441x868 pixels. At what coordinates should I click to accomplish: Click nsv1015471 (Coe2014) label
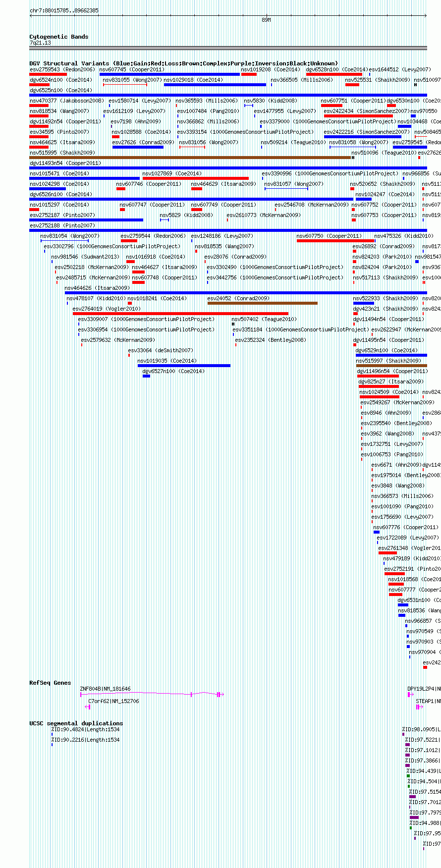(59, 174)
